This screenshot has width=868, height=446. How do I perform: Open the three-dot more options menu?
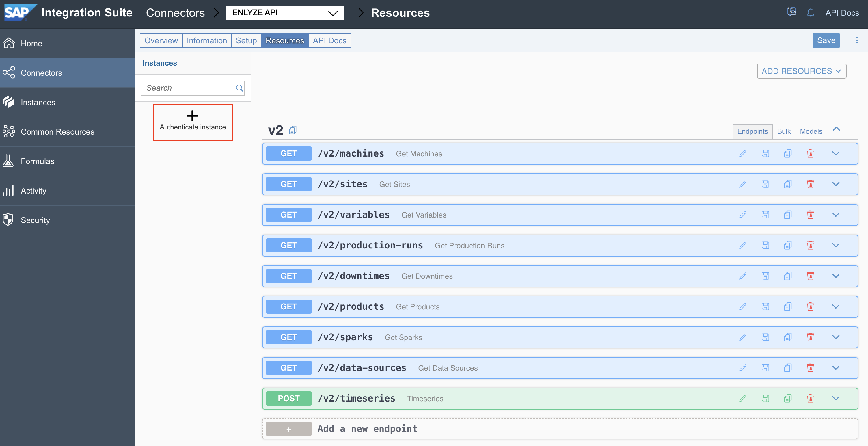pyautogui.click(x=857, y=40)
